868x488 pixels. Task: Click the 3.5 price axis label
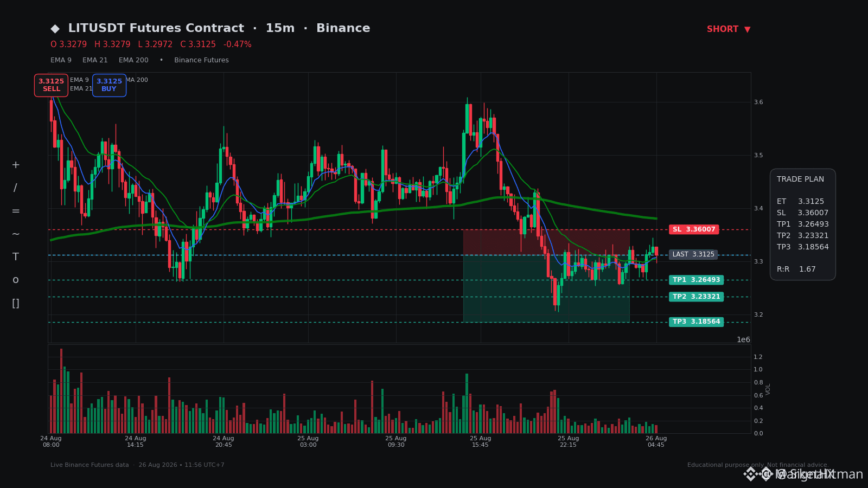(758, 156)
